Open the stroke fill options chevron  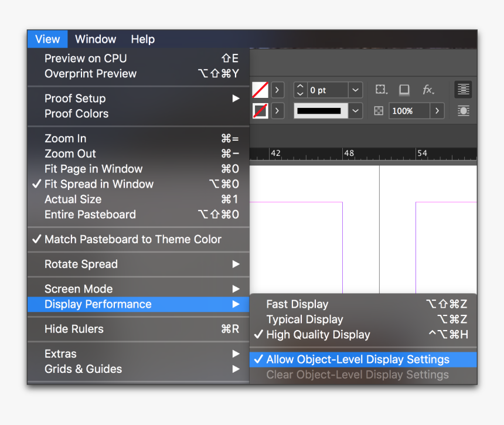pos(277,111)
